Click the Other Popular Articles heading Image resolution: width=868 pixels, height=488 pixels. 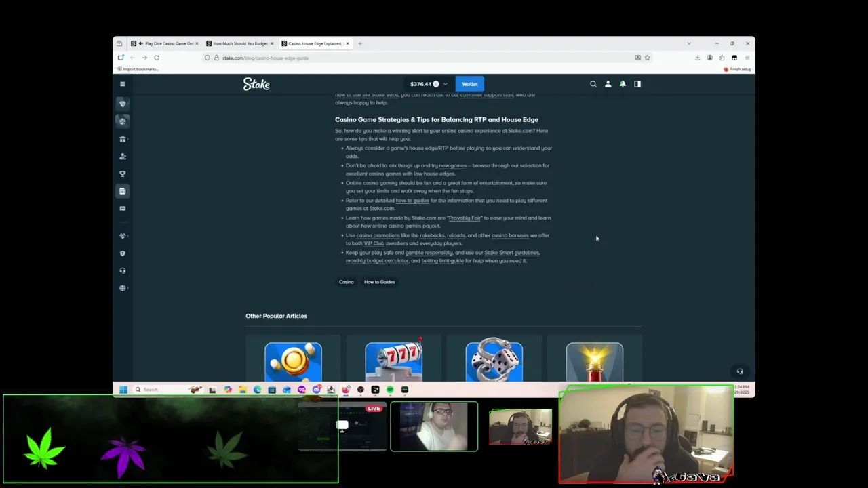276,316
